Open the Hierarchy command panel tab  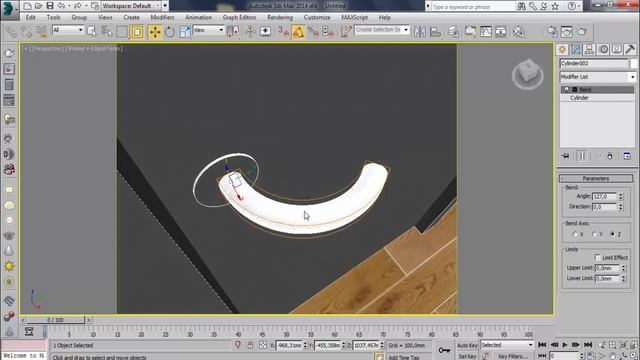(x=589, y=49)
